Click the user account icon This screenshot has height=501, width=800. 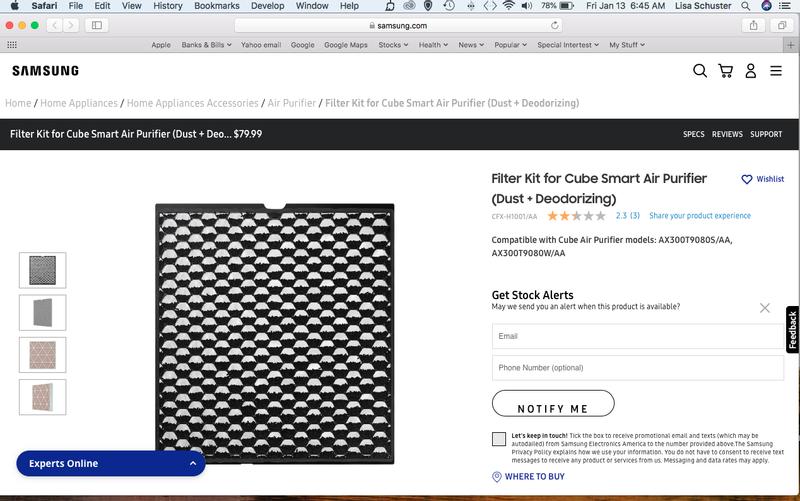click(750, 71)
